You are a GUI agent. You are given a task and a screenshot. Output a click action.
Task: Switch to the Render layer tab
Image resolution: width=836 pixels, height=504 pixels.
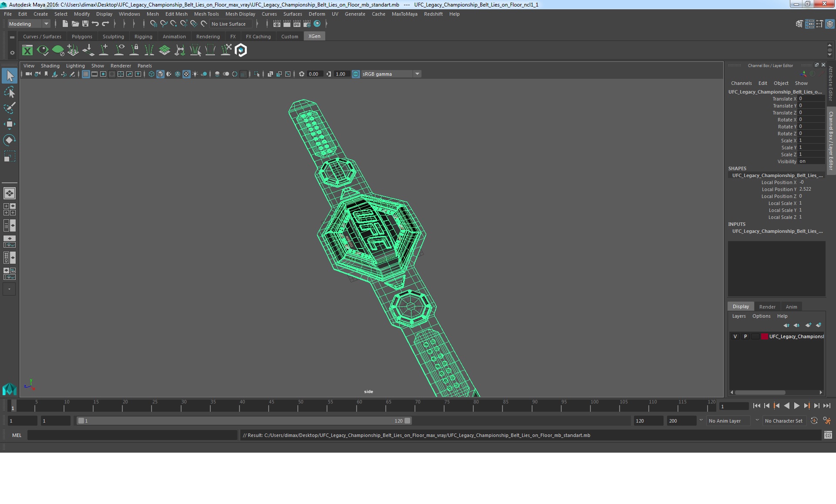(767, 307)
